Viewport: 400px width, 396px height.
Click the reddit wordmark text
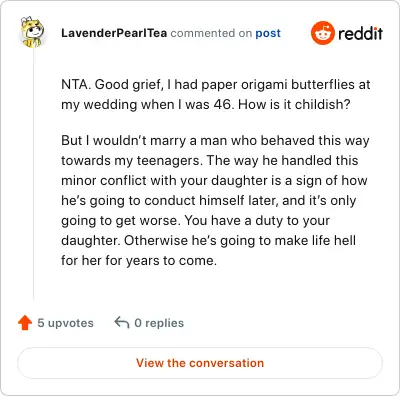tap(360, 33)
